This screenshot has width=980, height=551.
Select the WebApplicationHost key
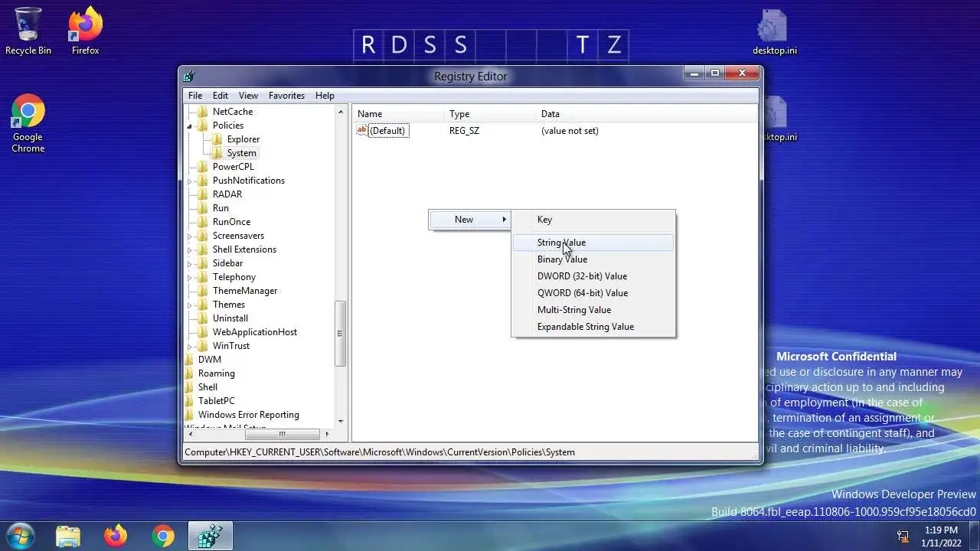click(x=255, y=332)
